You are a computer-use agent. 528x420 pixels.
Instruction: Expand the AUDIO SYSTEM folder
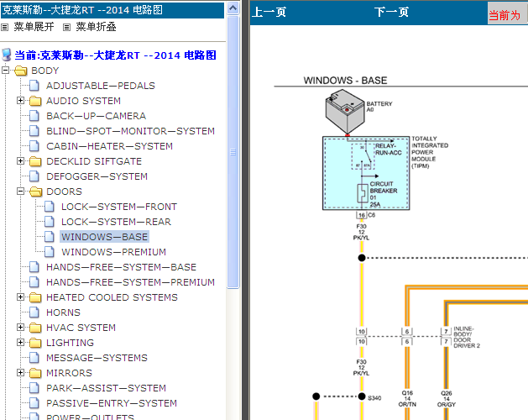click(20, 101)
